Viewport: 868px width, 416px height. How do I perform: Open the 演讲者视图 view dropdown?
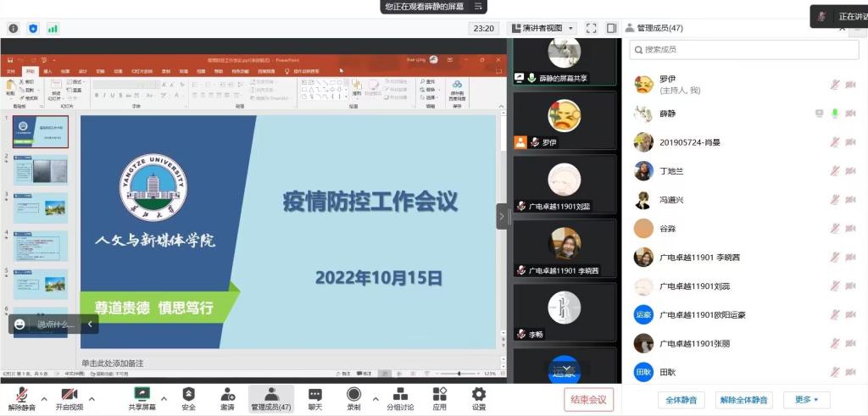pyautogui.click(x=542, y=28)
